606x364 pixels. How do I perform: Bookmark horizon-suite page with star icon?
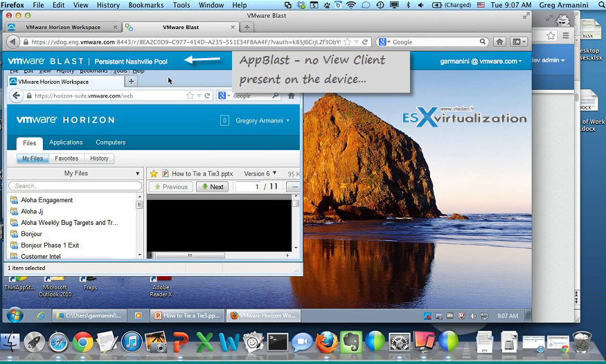click(189, 95)
